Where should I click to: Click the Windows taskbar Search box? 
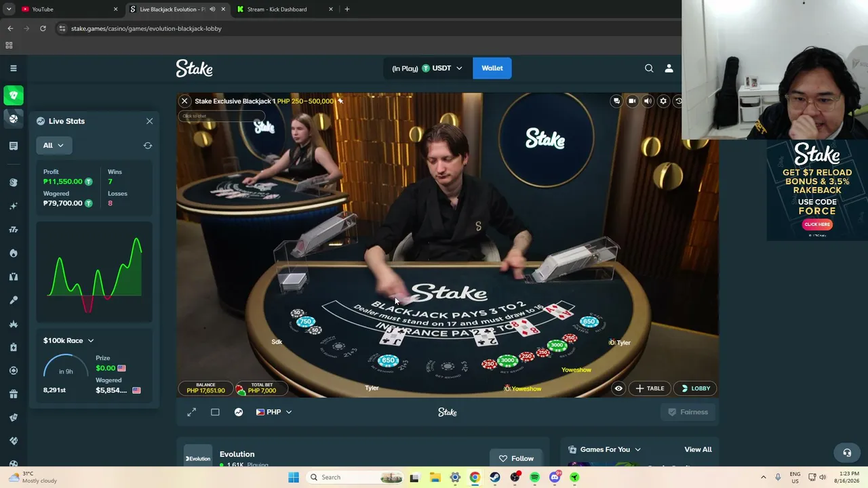pyautogui.click(x=355, y=477)
